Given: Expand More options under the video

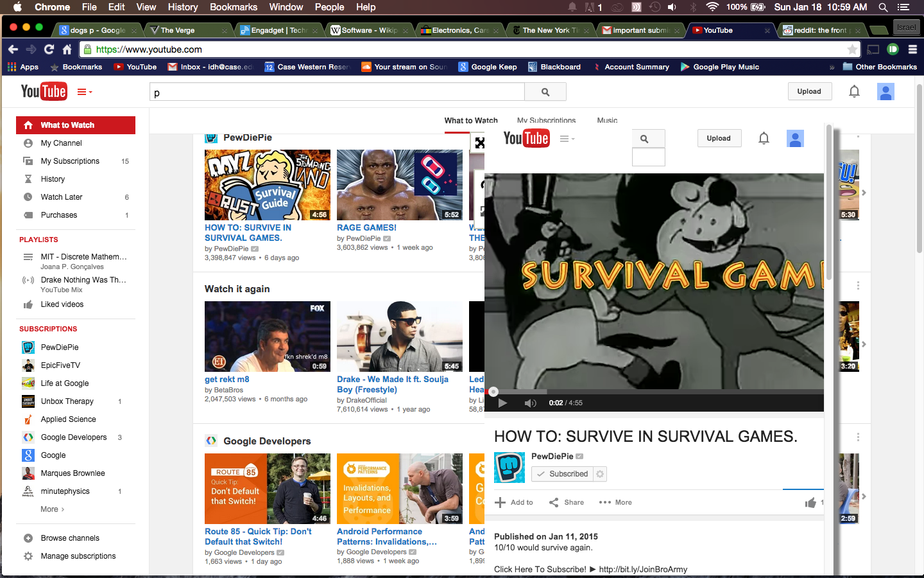Looking at the screenshot, I should (615, 502).
